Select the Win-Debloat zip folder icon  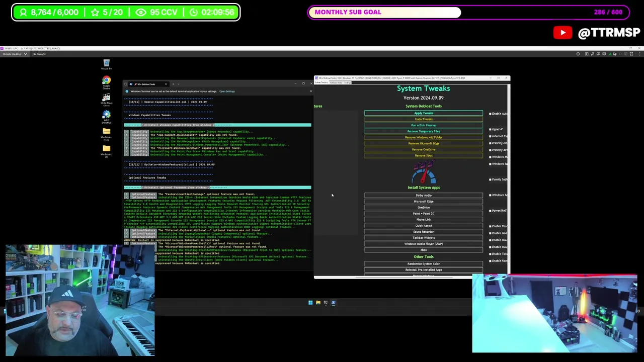pyautogui.click(x=106, y=134)
